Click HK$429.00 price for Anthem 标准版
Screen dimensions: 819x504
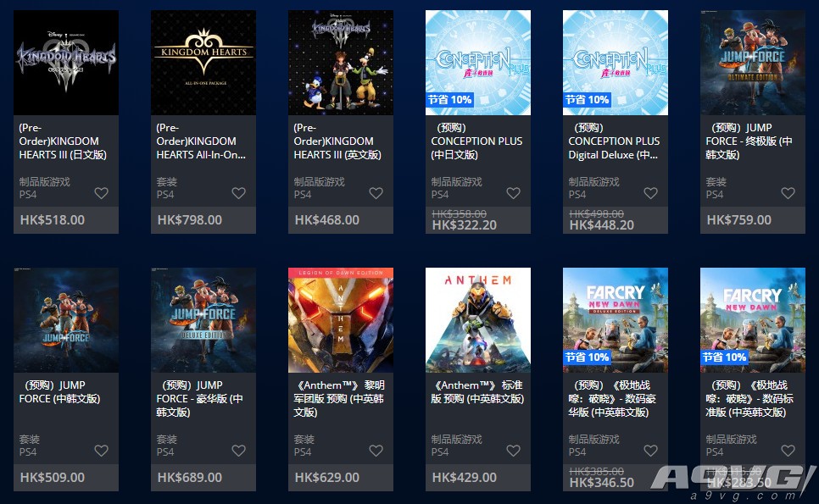click(465, 478)
